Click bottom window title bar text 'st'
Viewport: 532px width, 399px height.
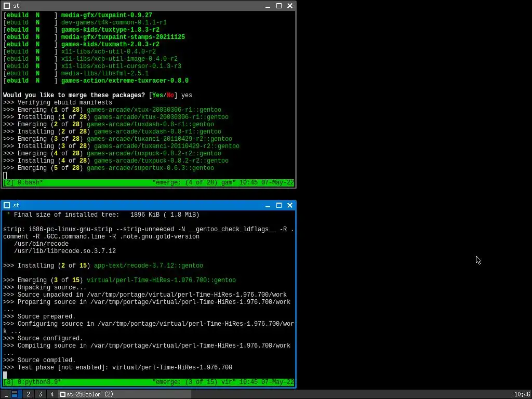(16, 205)
